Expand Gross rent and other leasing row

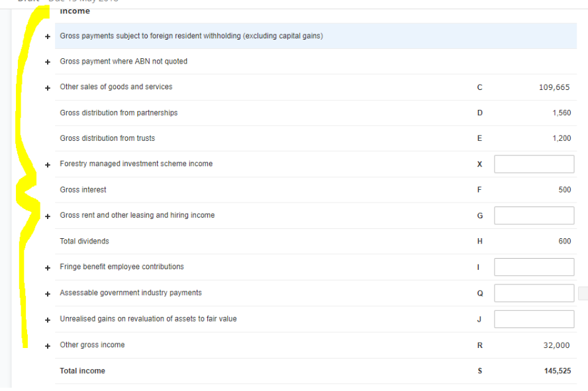coord(48,216)
